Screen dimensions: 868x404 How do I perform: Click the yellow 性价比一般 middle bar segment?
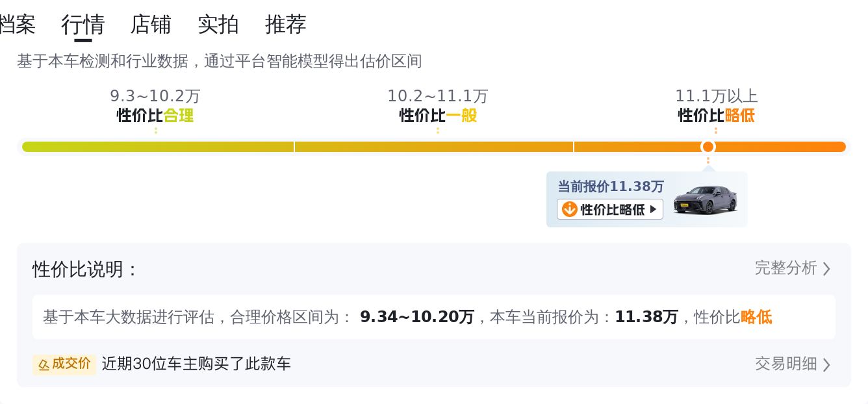click(x=434, y=147)
